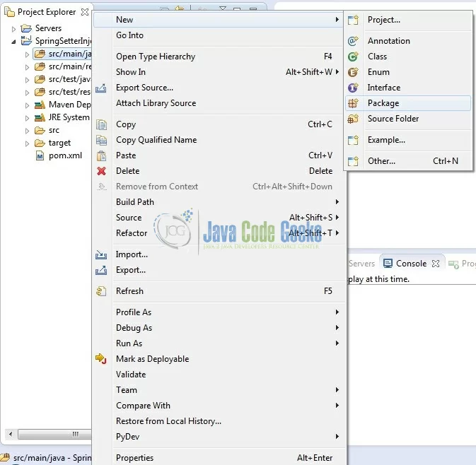Click the Maven Dependencies library icon
Viewport: 476px width, 465px height.
(40, 105)
